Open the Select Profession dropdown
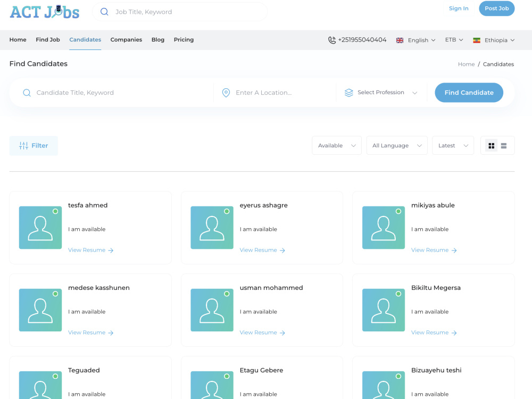Viewport: 532px width, 399px height. click(x=381, y=93)
